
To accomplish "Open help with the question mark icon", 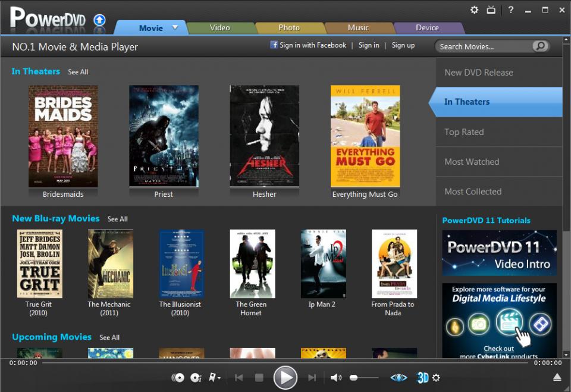I will [511, 10].
